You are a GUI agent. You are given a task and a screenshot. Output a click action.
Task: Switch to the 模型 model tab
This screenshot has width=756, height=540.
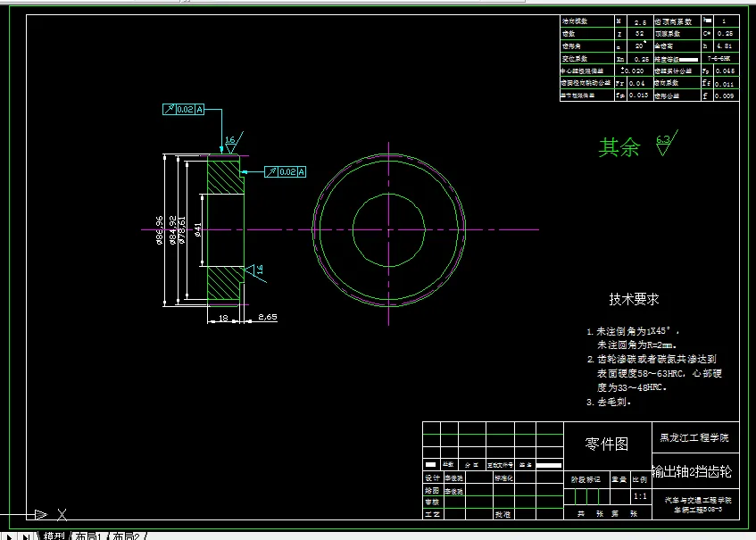pos(54,536)
